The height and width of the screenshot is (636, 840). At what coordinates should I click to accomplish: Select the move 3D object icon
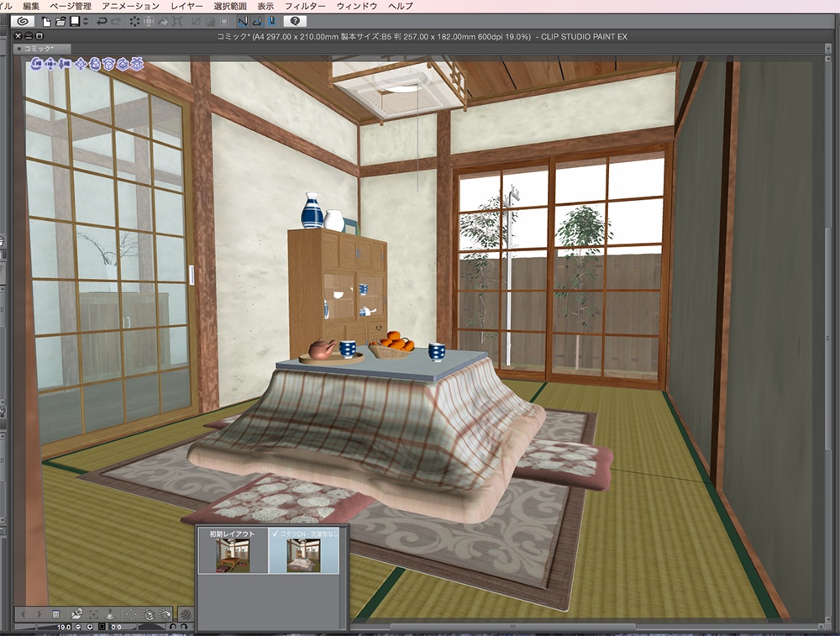(81, 65)
